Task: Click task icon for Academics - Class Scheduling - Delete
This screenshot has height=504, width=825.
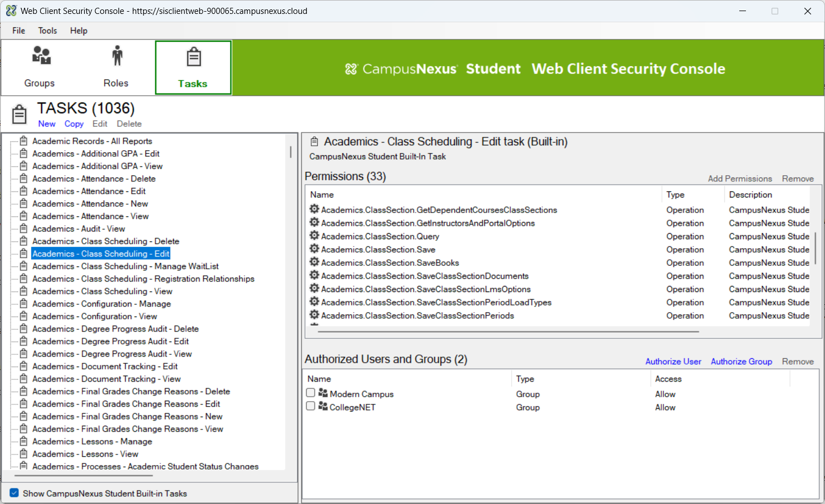Action: [x=23, y=241]
